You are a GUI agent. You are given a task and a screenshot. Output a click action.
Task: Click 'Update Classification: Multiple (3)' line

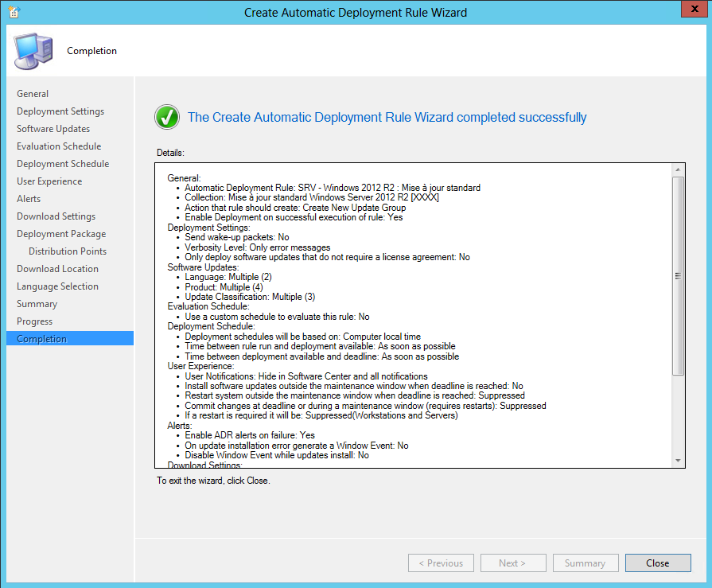pos(250,297)
